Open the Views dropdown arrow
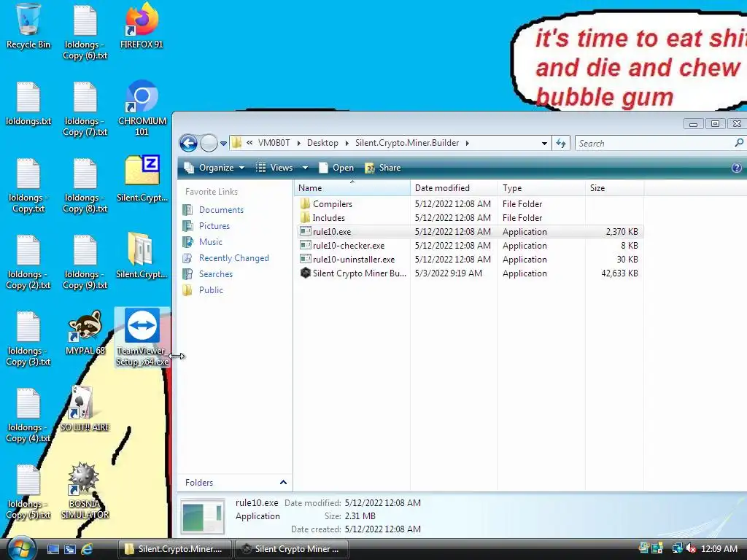 pos(306,168)
